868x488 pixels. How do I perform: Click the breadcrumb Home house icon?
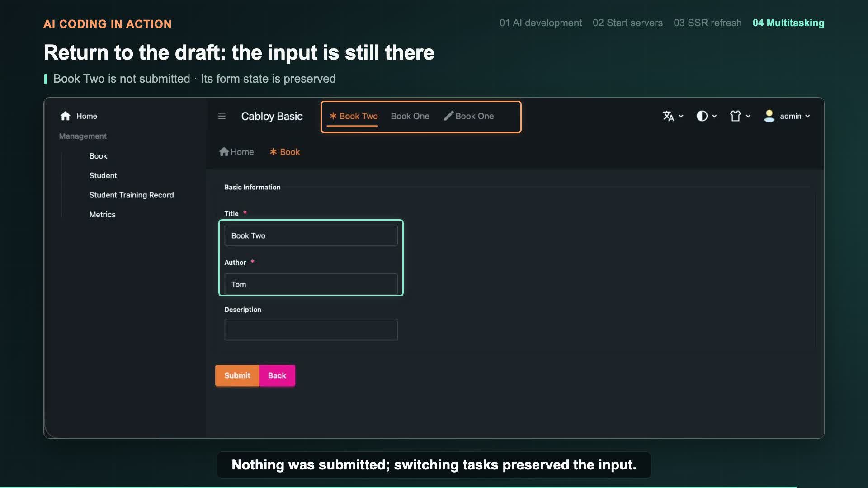[x=224, y=152]
